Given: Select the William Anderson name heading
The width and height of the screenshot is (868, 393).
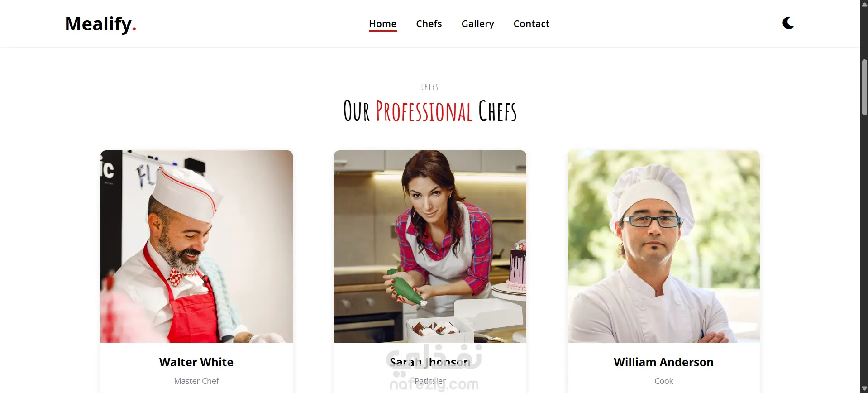Looking at the screenshot, I should (663, 362).
